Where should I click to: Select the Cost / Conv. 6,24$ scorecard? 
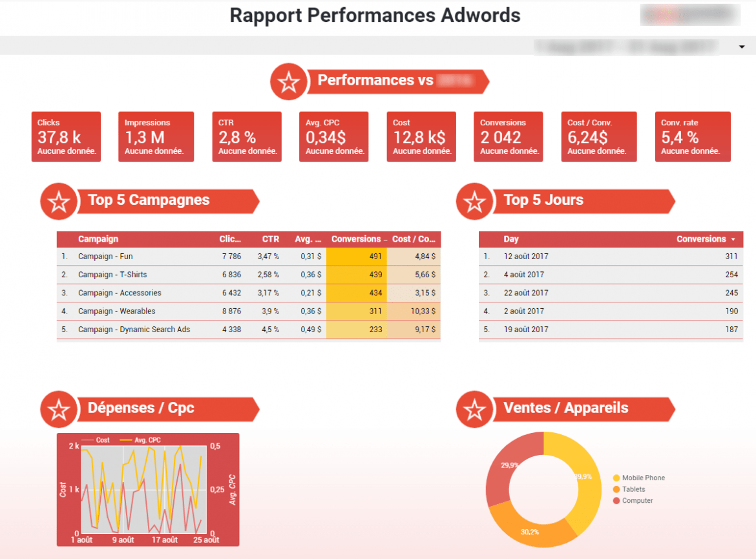tap(599, 137)
